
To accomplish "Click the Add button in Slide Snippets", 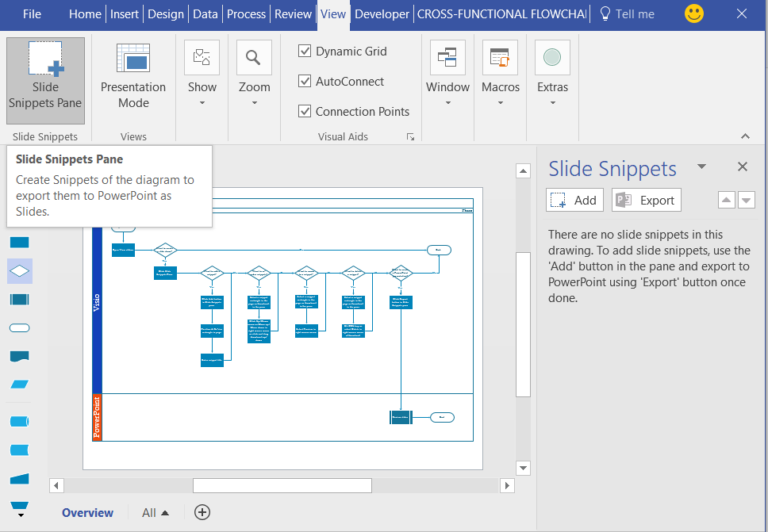I will [574, 200].
